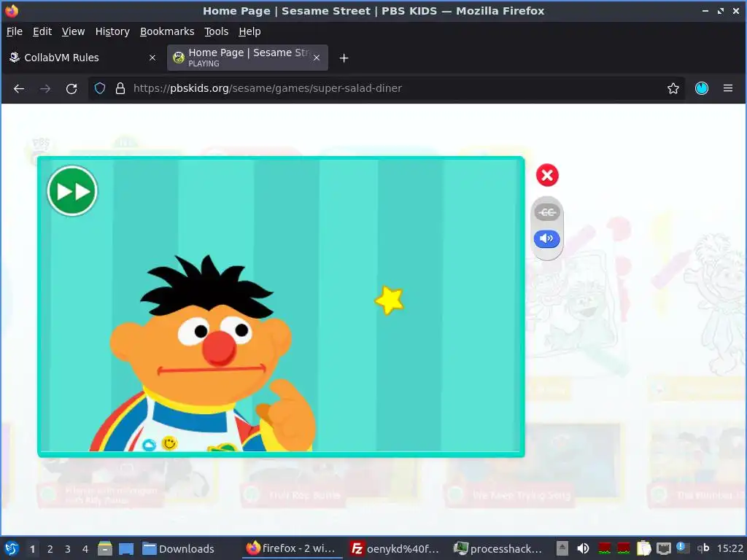This screenshot has width=747, height=560.
Task: Toggle closed captions CC button
Action: click(547, 212)
